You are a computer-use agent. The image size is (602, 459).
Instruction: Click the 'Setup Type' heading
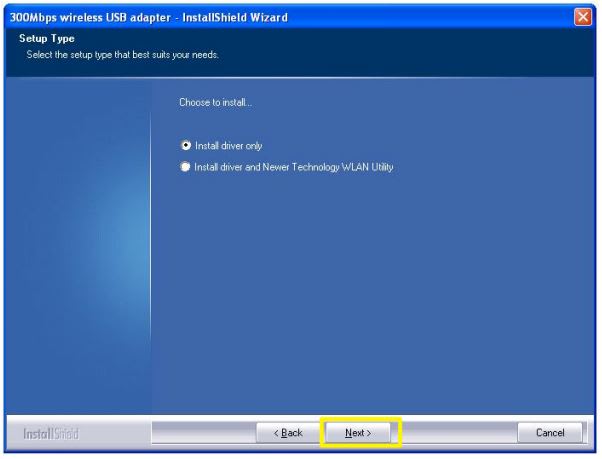(47, 38)
